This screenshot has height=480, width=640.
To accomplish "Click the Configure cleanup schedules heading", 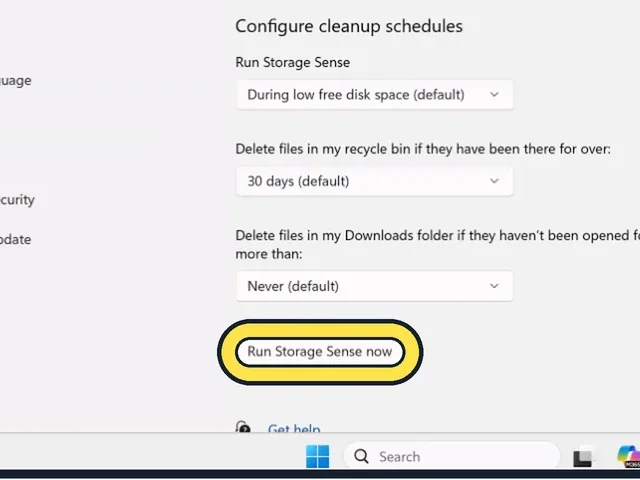I will click(x=349, y=27).
